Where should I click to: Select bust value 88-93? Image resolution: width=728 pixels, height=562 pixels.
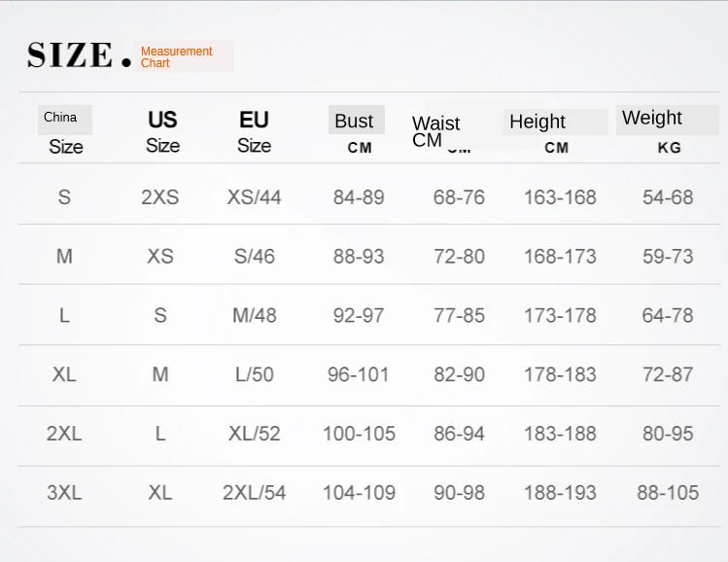coord(359,257)
